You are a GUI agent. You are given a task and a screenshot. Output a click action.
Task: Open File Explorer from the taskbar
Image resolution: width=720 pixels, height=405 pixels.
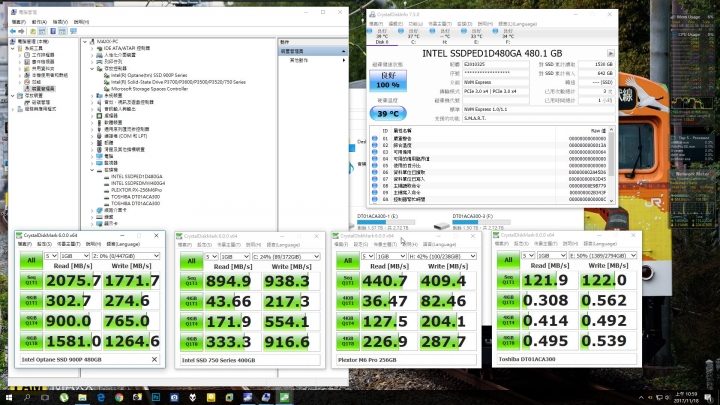(x=82, y=398)
